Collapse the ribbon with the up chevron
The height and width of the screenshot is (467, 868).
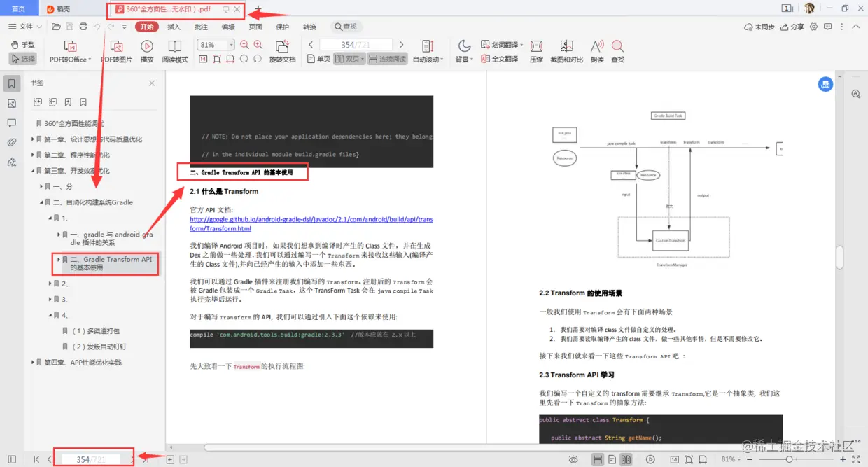(855, 27)
